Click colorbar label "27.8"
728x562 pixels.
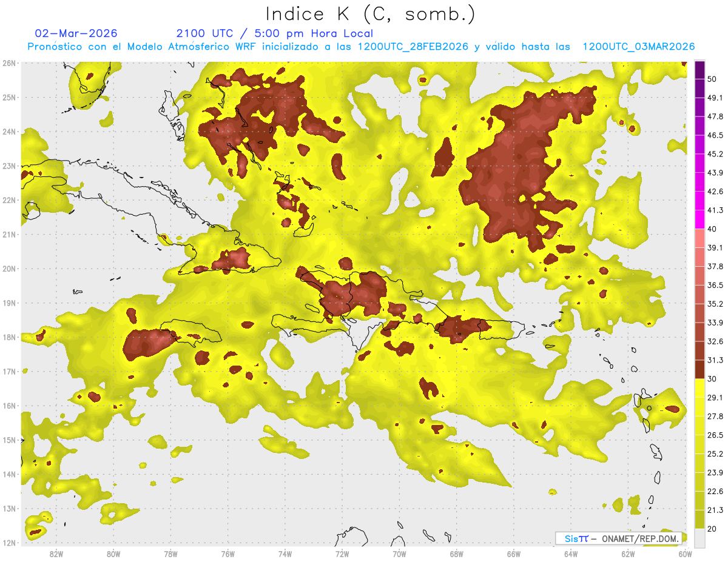click(x=715, y=416)
